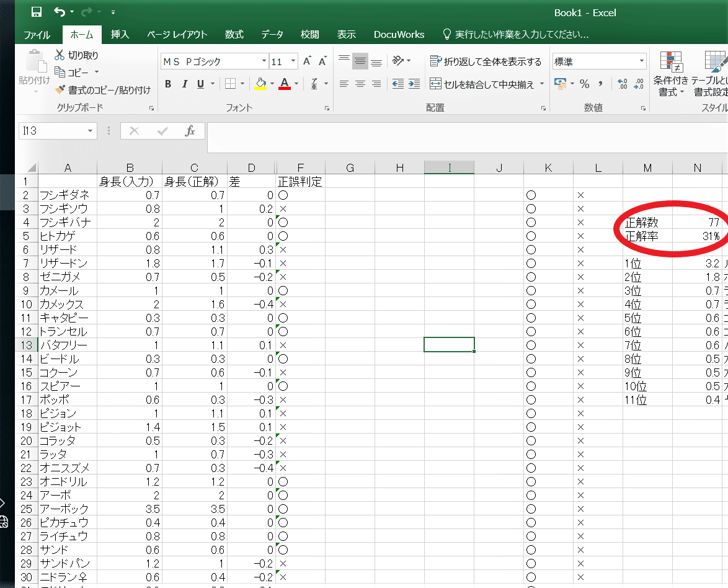Screen dimensions: 728x588
Task: Toggle Underline formatting
Action: pyautogui.click(x=200, y=84)
